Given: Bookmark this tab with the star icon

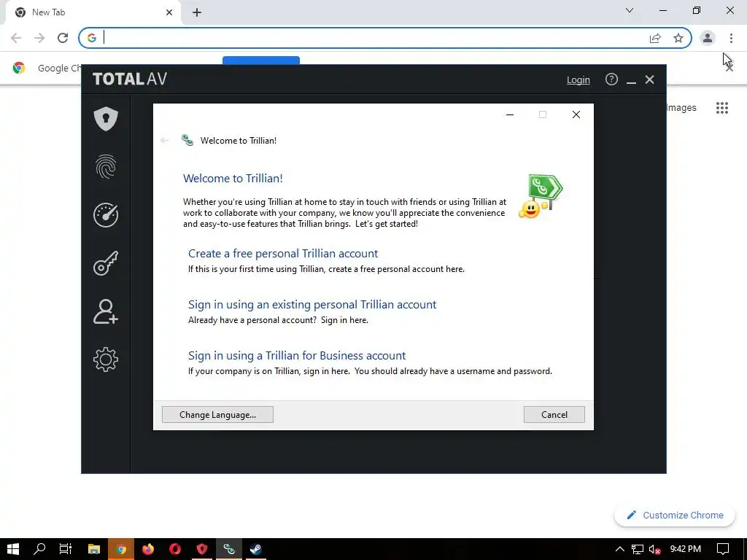Looking at the screenshot, I should [x=678, y=38].
